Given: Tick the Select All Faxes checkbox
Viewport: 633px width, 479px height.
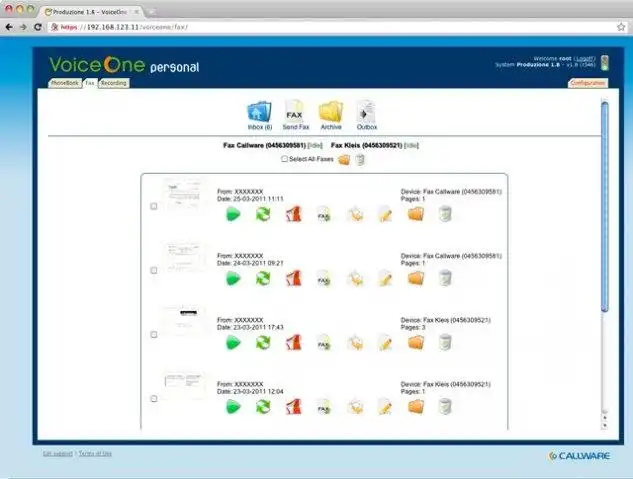Looking at the screenshot, I should [284, 159].
